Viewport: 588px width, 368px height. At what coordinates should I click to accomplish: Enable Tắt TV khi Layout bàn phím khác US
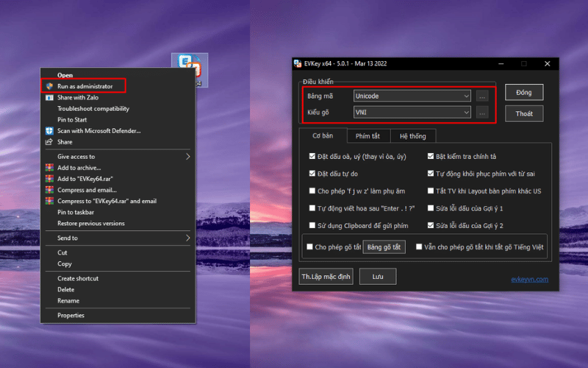point(431,191)
